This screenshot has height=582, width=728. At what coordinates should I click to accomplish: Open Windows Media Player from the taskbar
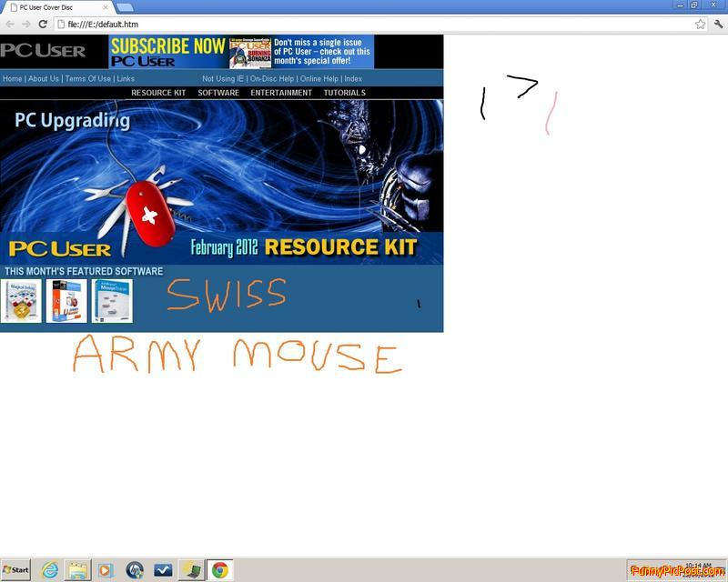(x=106, y=570)
